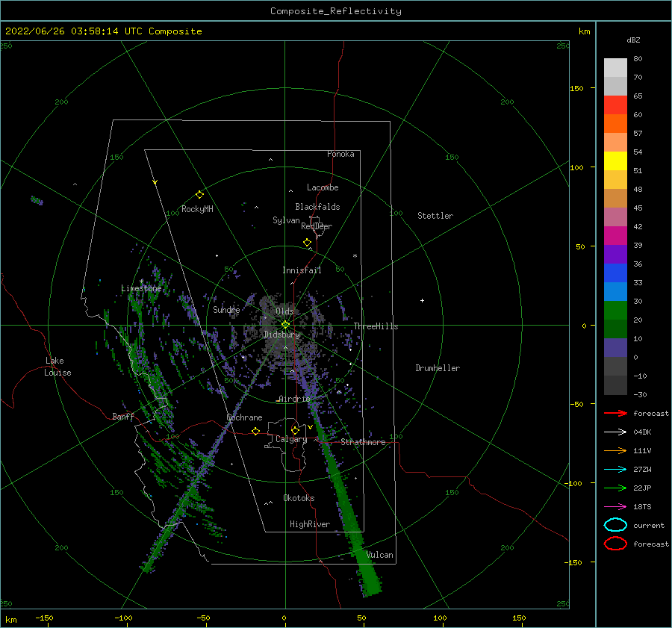This screenshot has height=628, width=672.
Task: Click the RedDeer city label
Action: 317,226
